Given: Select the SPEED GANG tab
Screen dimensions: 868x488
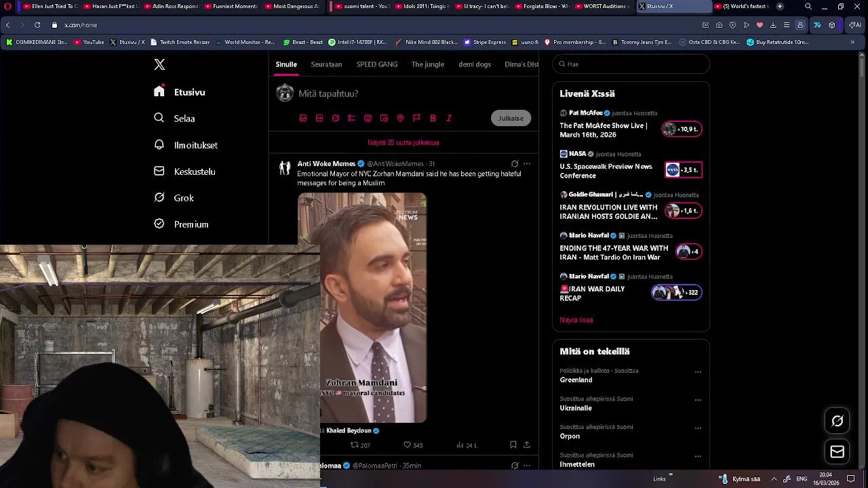Looking at the screenshot, I should click(377, 64).
